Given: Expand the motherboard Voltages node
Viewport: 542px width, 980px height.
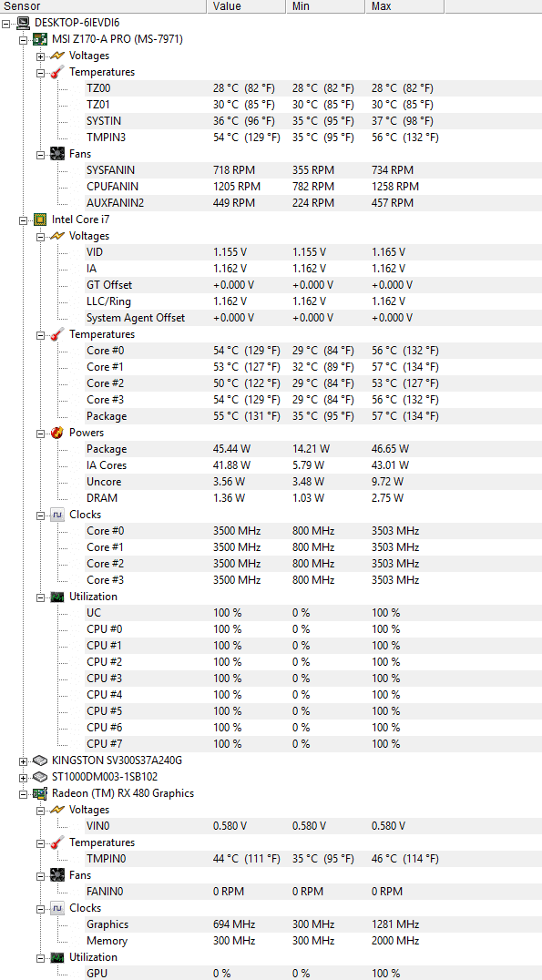Looking at the screenshot, I should pos(41,56).
